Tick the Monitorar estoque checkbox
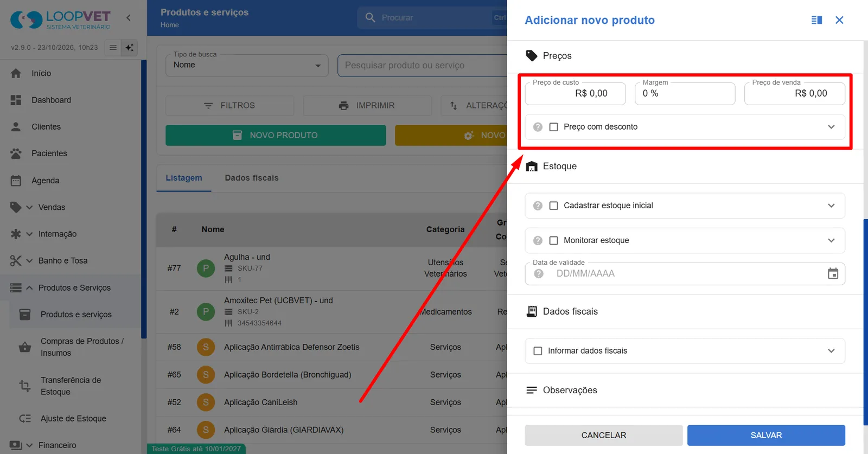 coord(553,240)
